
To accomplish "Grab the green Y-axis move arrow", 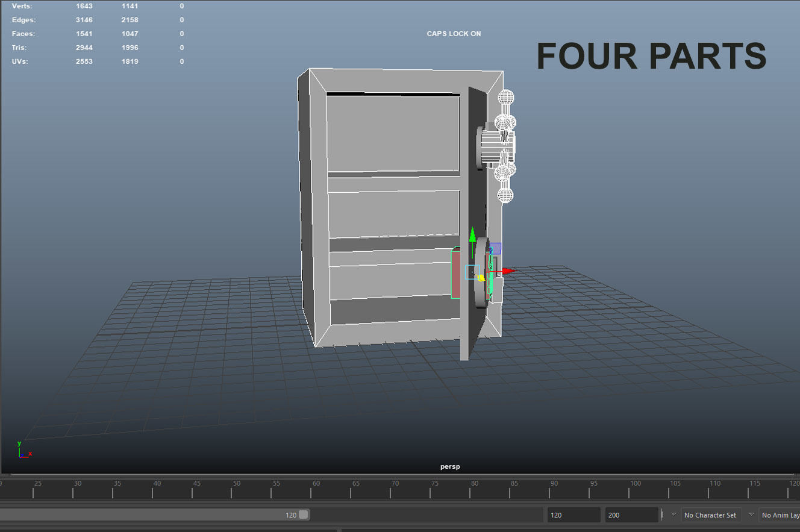I will [473, 234].
